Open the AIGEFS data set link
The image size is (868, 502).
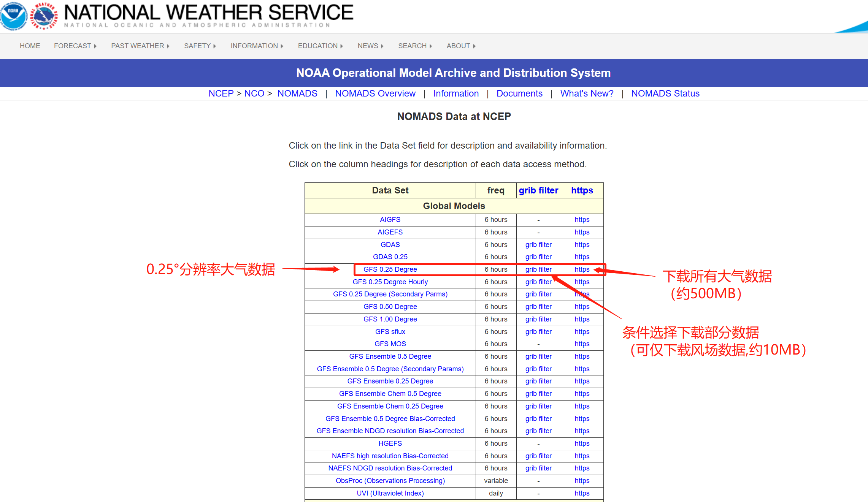[390, 232]
